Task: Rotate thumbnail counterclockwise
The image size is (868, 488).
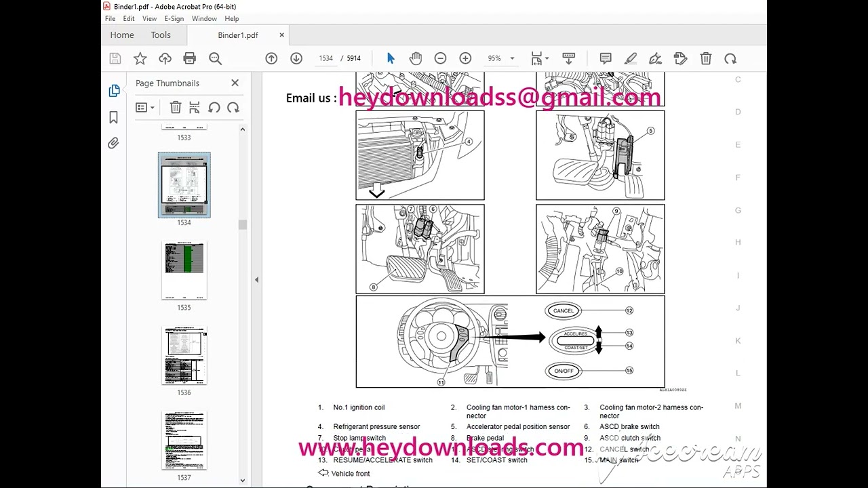Action: tap(214, 108)
